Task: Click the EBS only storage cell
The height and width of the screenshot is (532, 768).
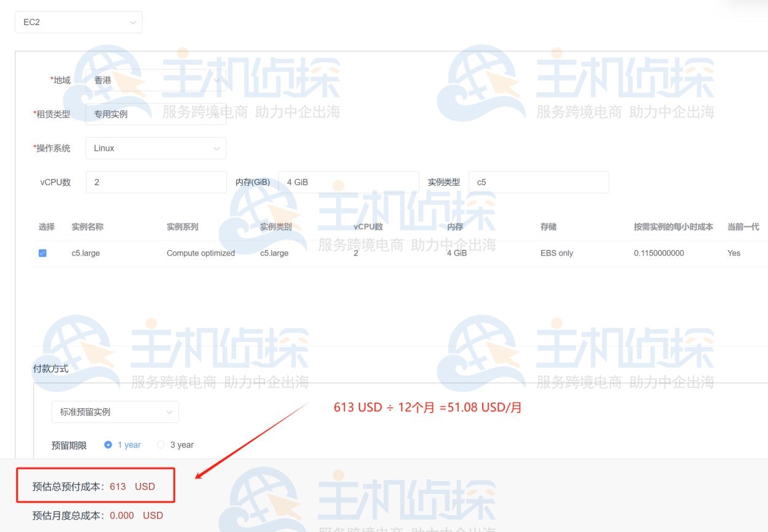Action: pyautogui.click(x=557, y=253)
